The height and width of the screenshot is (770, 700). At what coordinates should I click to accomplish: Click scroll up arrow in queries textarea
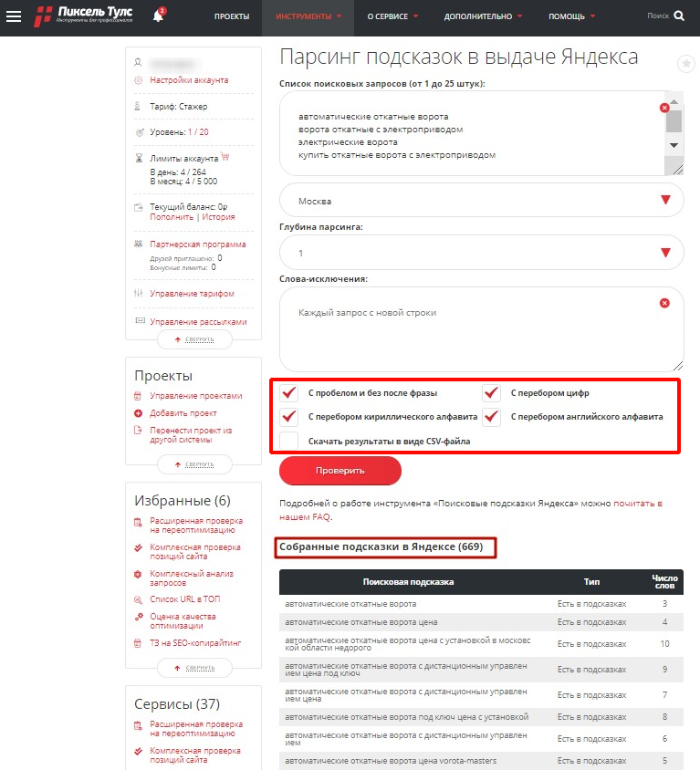click(x=674, y=101)
